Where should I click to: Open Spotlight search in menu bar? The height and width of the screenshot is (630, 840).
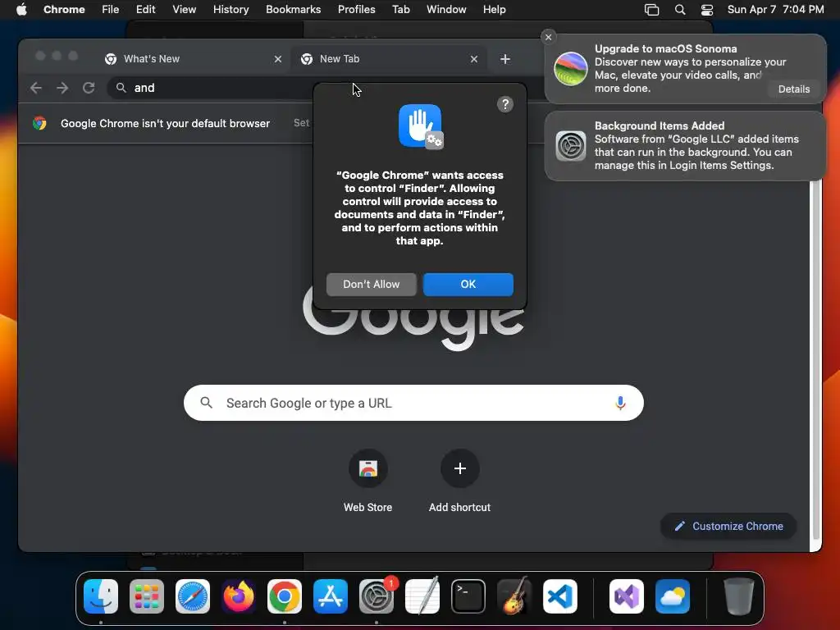(680, 10)
